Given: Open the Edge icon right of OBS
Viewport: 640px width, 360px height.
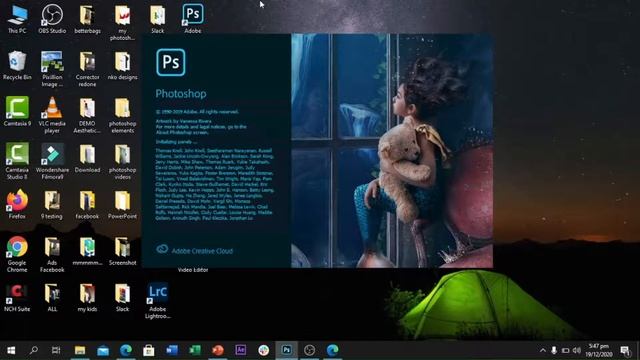Looking at the screenshot, I should click(332, 350).
